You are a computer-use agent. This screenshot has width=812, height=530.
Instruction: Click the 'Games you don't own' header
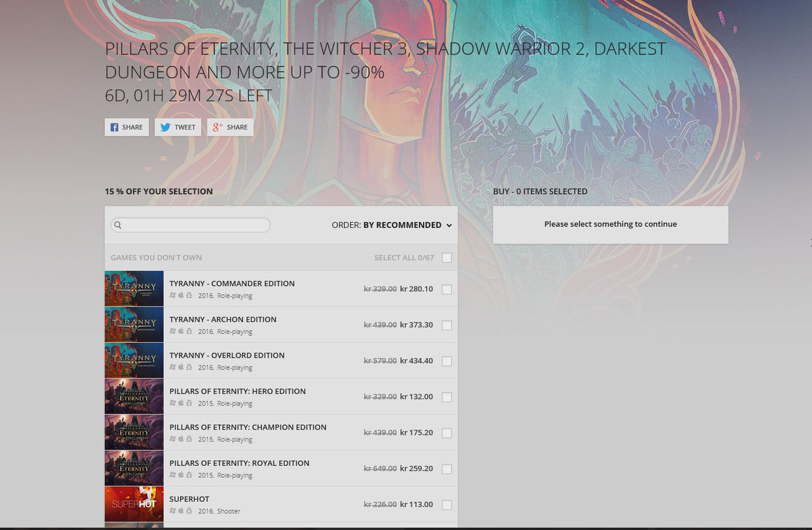156,258
